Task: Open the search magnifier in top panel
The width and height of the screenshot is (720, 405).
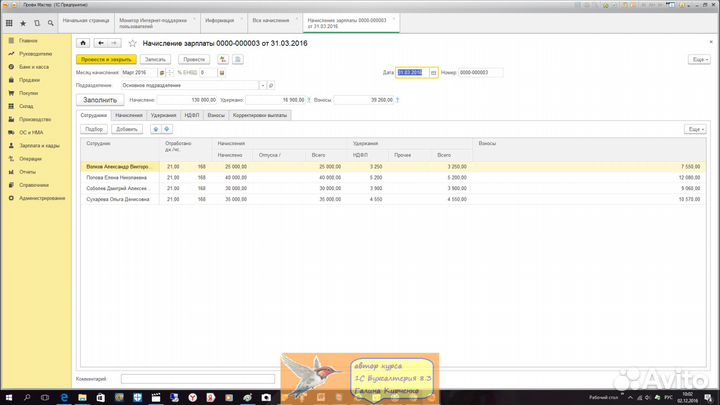Action: coord(49,21)
